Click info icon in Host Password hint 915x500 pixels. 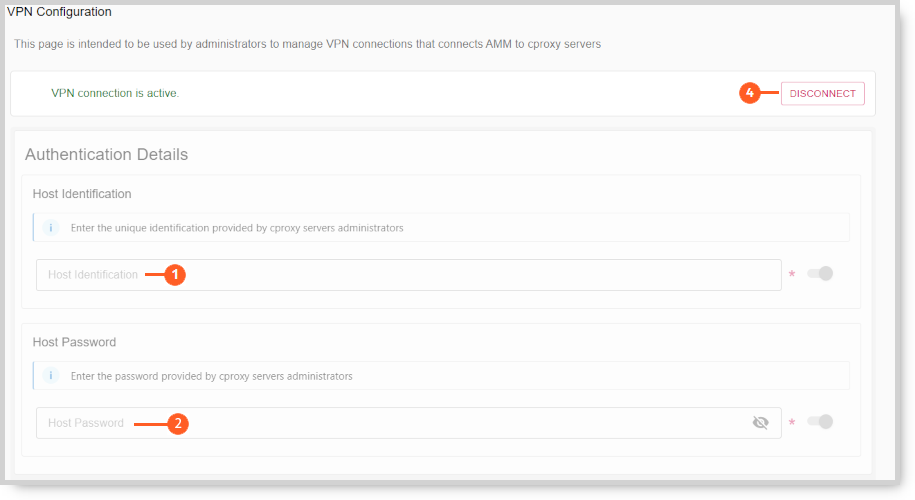51,376
